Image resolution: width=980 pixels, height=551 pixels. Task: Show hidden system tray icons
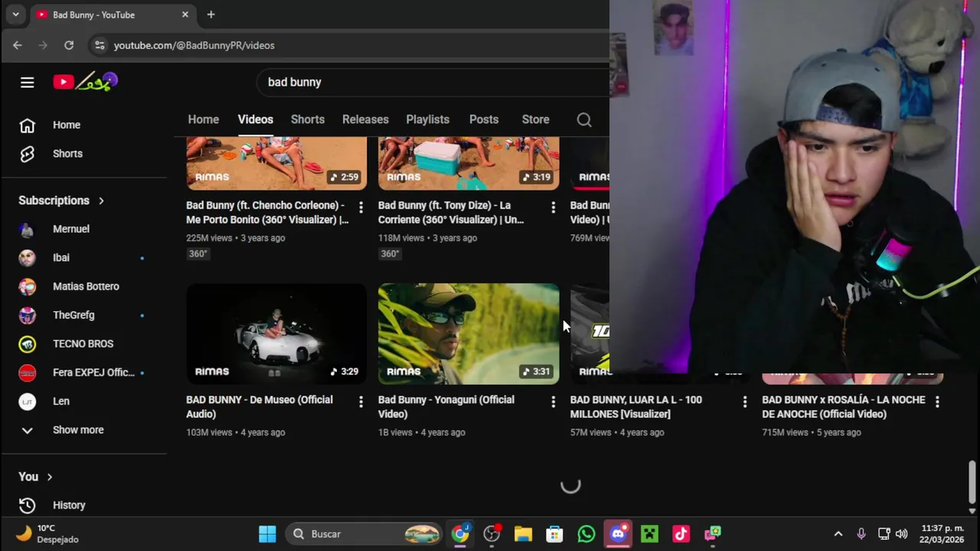pos(838,533)
